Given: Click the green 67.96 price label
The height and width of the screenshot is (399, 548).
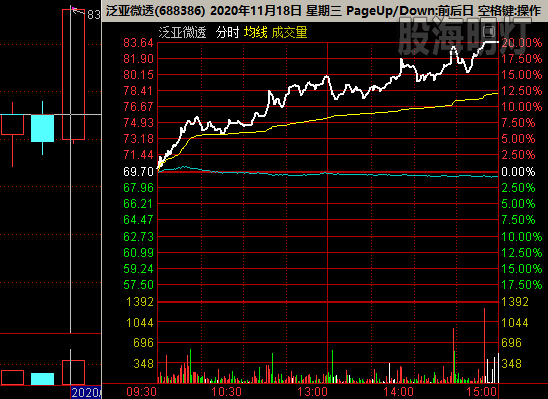Looking at the screenshot, I should coord(138,188).
